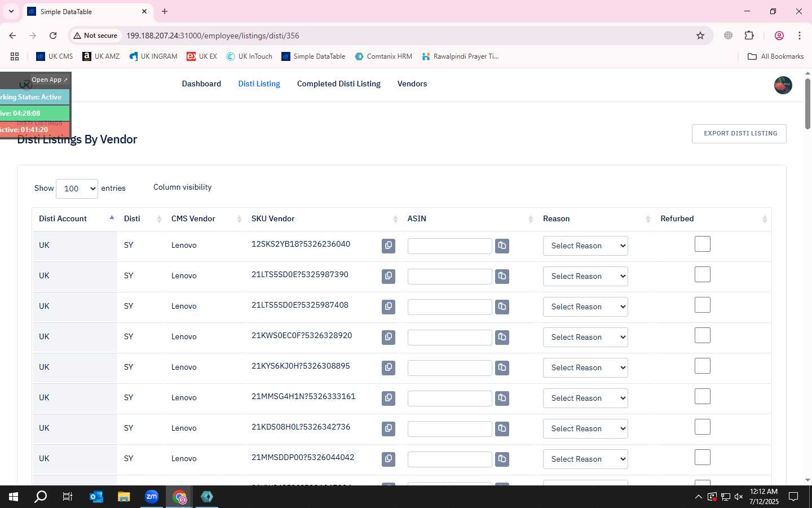Viewport: 812px width, 508px height.
Task: Tick Refurbed checkbox for 21KDS08H0L?5326342736
Action: pos(703,427)
